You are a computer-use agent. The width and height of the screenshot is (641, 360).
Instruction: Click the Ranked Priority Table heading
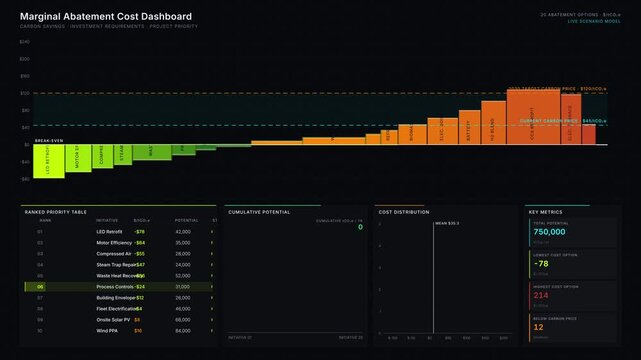pyautogui.click(x=56, y=212)
